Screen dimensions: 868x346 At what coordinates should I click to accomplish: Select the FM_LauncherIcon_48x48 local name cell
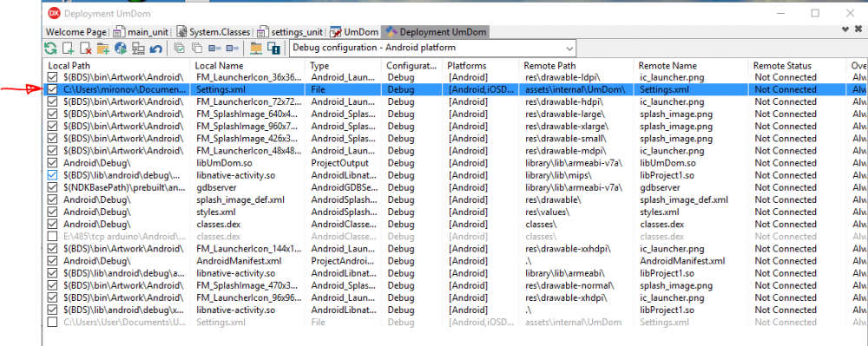click(x=247, y=151)
